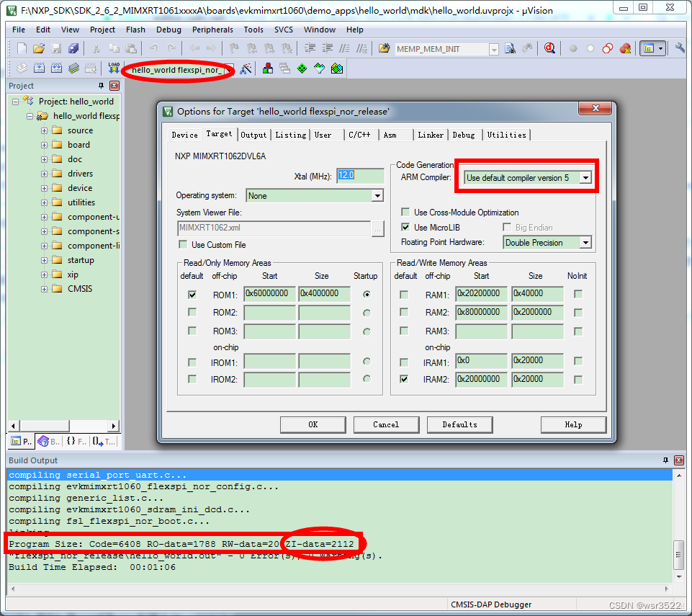Click the Find in Files icon
This screenshot has height=616, width=692.
pyautogui.click(x=385, y=48)
